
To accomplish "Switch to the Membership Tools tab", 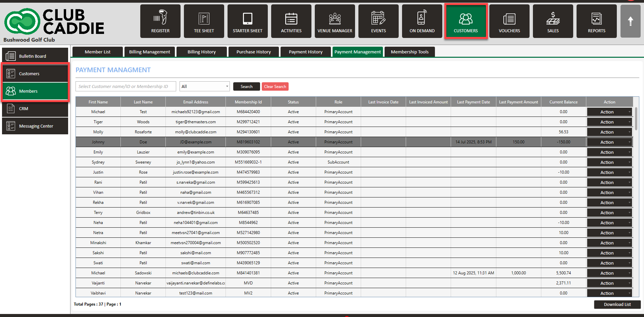I will click(x=409, y=52).
